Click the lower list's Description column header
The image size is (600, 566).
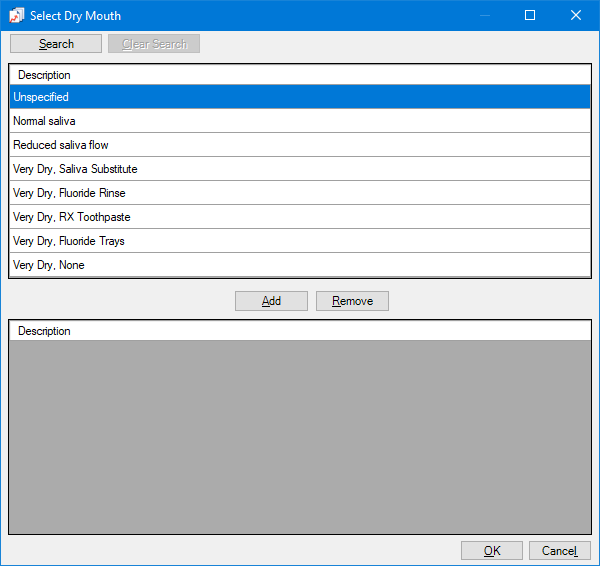(44, 331)
